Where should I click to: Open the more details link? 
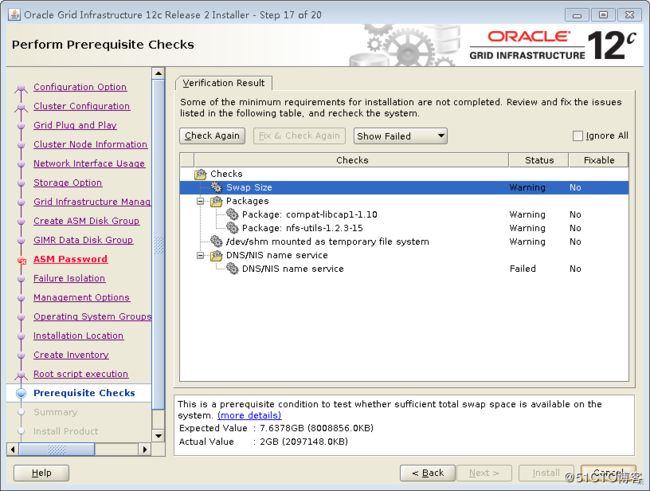(x=249, y=415)
